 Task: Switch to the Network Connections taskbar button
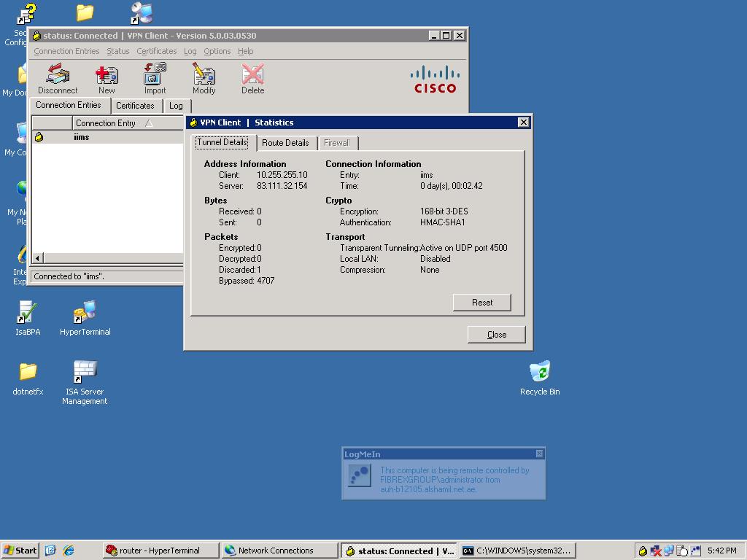tap(279, 551)
